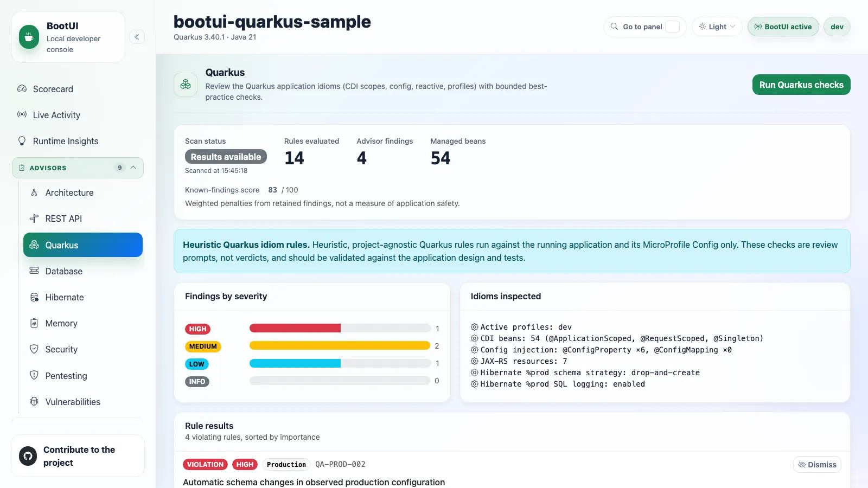This screenshot has height=488, width=868.
Task: Open the Hibernate advisor
Action: tap(83, 297)
